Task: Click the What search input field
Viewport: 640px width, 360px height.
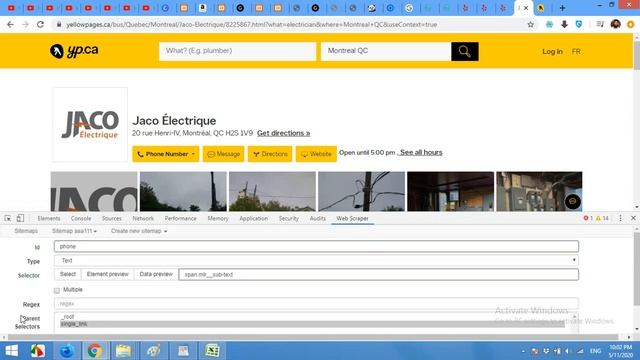Action: pos(238,51)
